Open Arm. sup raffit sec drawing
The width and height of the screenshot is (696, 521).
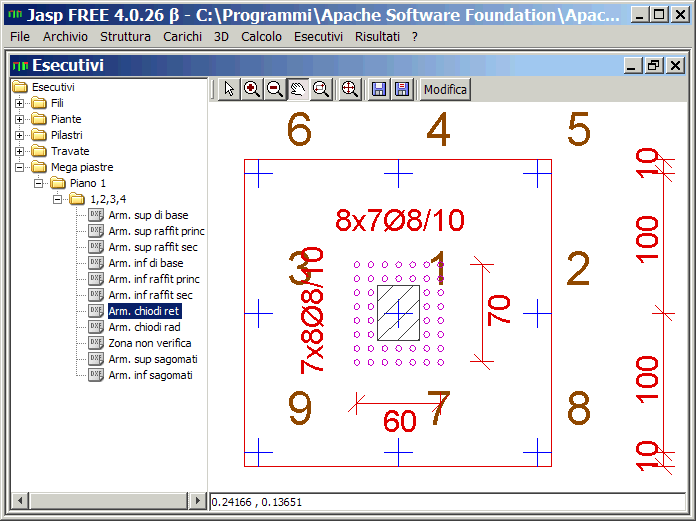tap(153, 247)
